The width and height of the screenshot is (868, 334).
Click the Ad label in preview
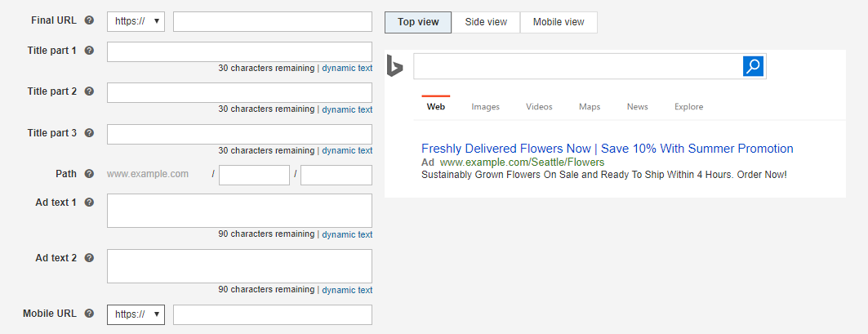427,163
